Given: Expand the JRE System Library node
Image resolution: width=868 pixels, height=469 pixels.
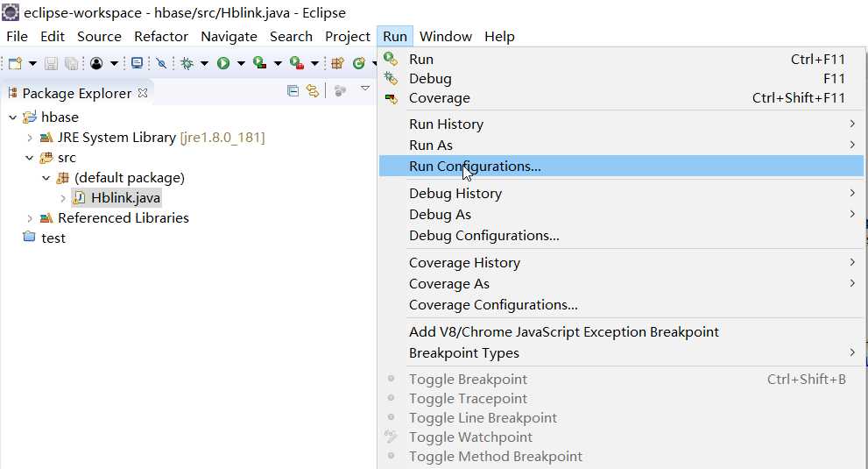Looking at the screenshot, I should pyautogui.click(x=30, y=138).
